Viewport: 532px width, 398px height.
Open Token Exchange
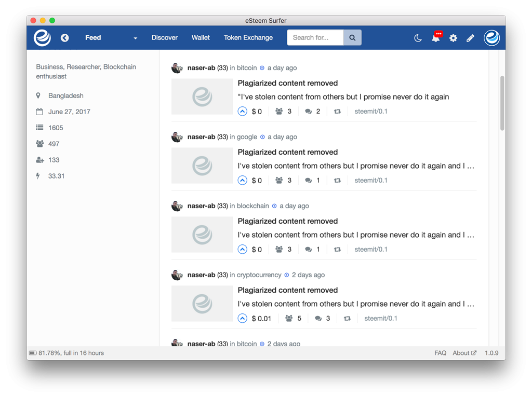tap(248, 38)
